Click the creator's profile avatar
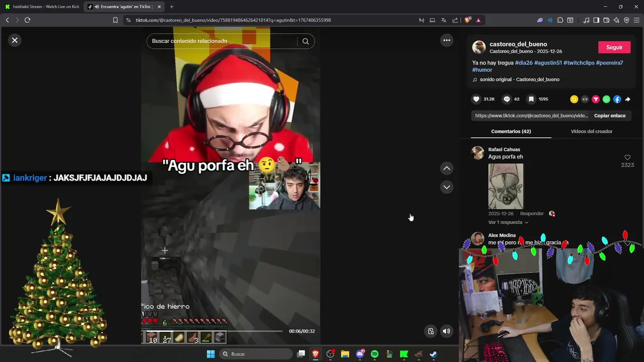 tap(479, 47)
